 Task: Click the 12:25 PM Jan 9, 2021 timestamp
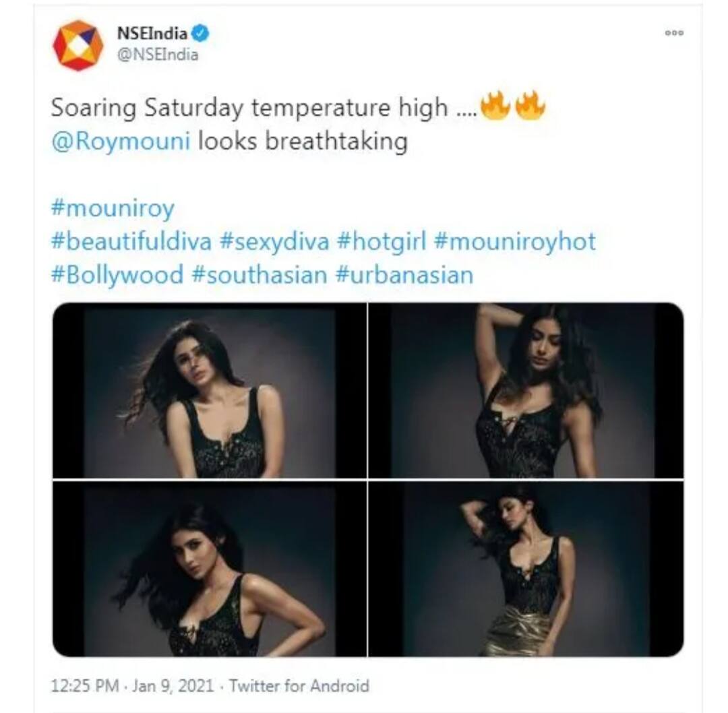coord(132,685)
